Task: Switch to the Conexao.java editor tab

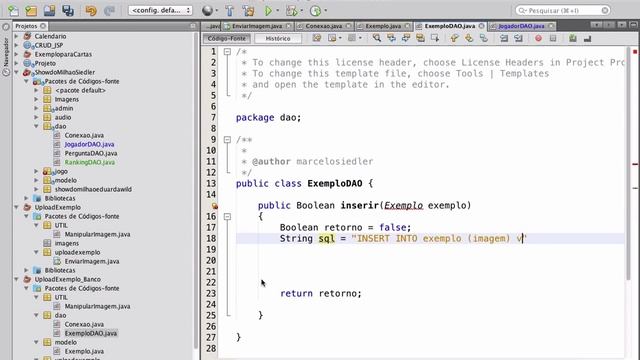Action: (x=324, y=26)
